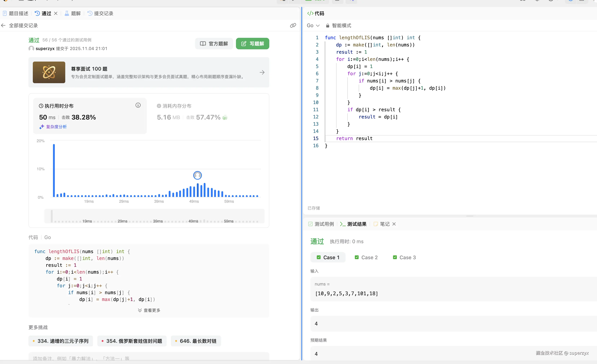Click the 复杂度分析 sparkle icon
The image size is (597, 364).
click(x=42, y=127)
